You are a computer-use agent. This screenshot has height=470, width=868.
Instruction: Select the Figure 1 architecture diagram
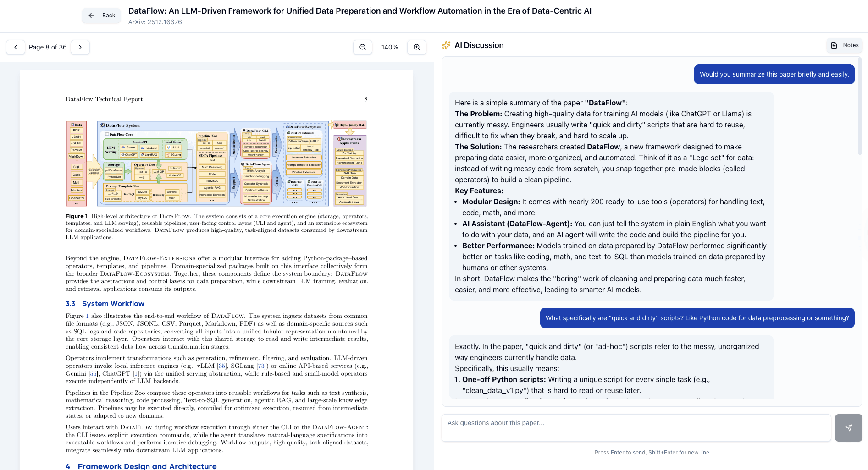[216, 163]
